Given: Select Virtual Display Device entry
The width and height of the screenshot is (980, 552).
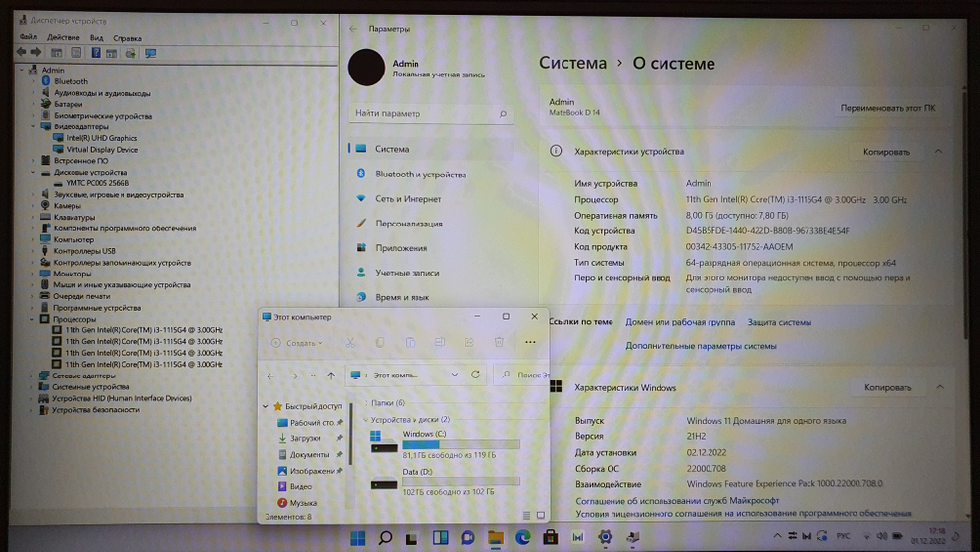Looking at the screenshot, I should click(102, 149).
